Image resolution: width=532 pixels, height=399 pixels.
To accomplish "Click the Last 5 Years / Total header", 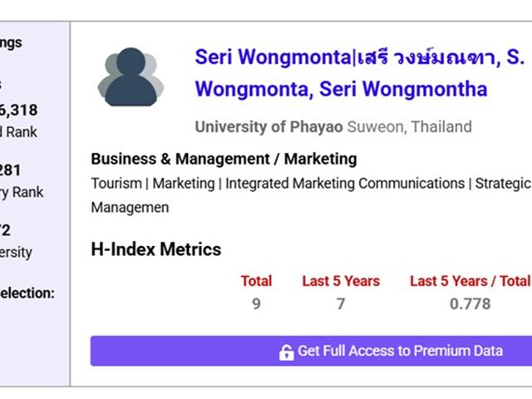I will click(x=470, y=281).
